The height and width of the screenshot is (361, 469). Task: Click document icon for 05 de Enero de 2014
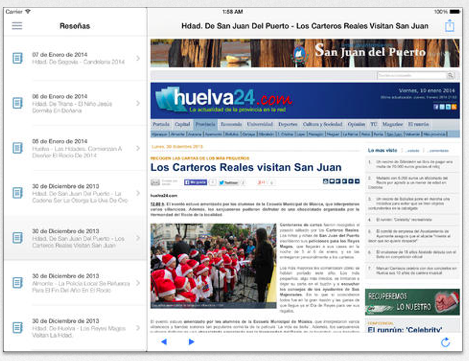[x=18, y=148]
